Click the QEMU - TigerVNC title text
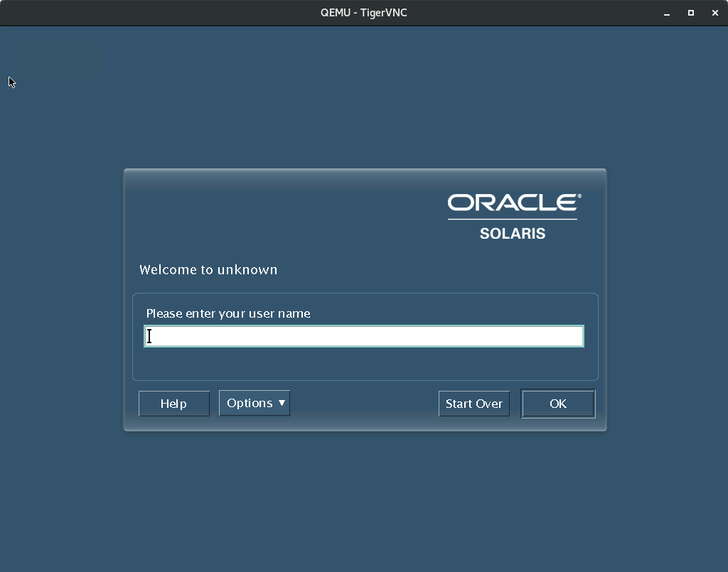The image size is (728, 572). click(363, 13)
